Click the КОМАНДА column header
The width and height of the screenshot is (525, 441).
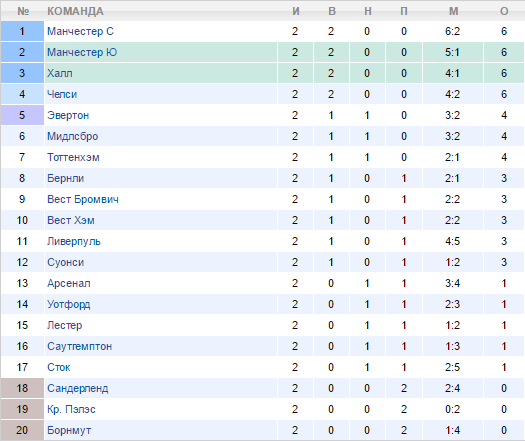pyautogui.click(x=75, y=11)
